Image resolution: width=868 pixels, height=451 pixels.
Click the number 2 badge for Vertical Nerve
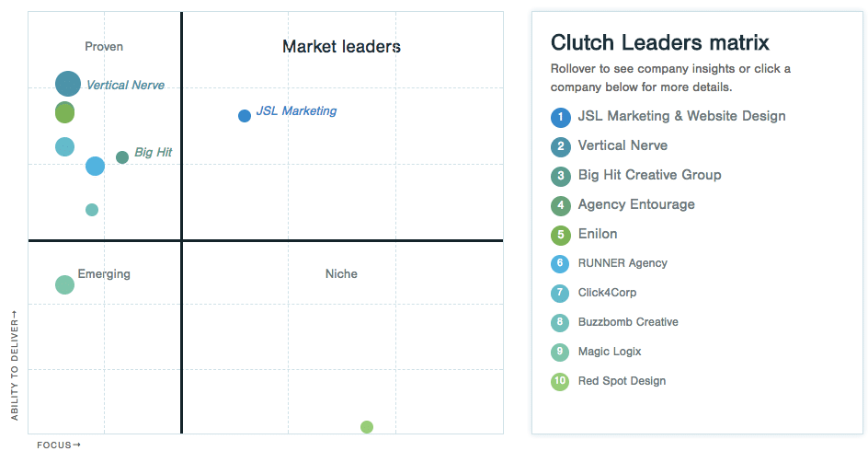coord(561,146)
